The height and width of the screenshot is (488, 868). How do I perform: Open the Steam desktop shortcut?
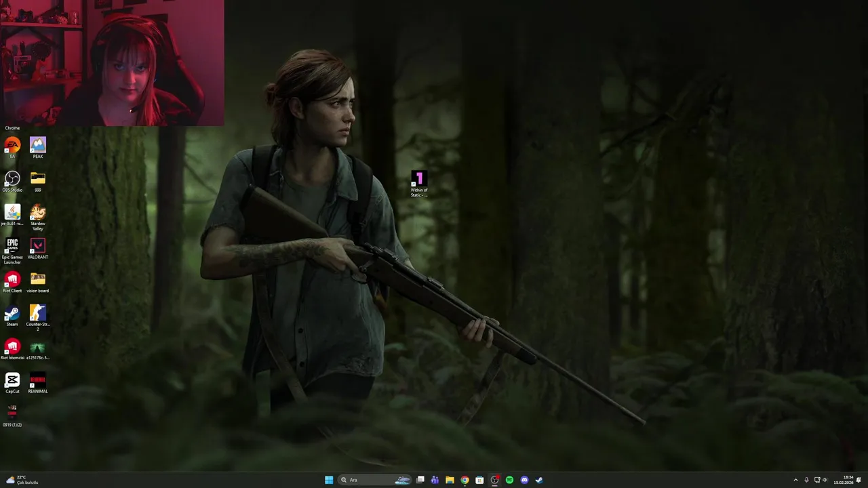[12, 314]
